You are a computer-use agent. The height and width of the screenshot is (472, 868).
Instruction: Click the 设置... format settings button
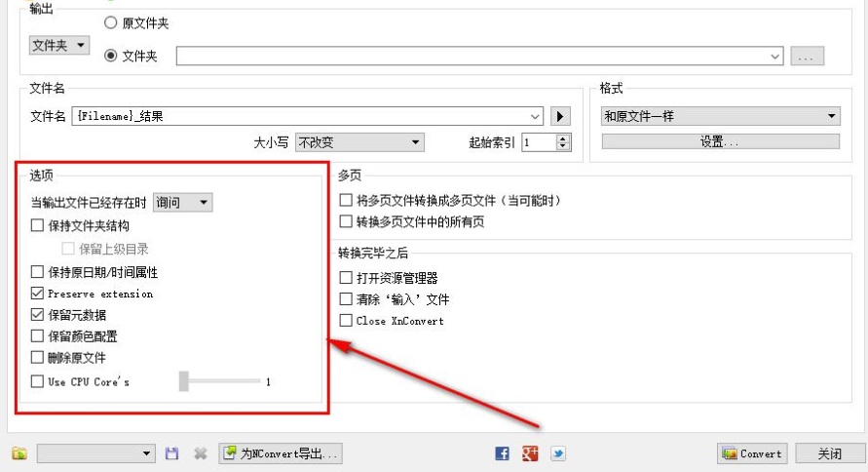pyautogui.click(x=721, y=141)
